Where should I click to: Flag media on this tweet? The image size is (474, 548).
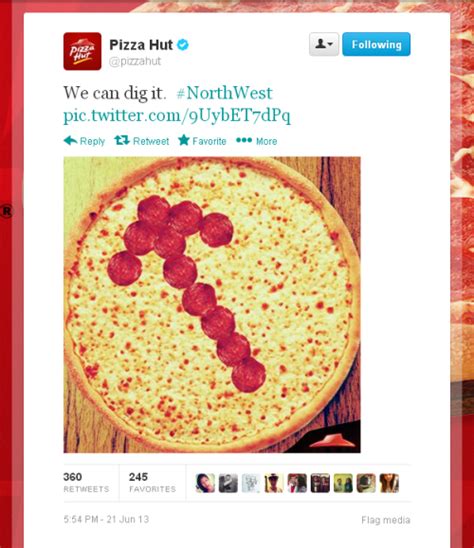[x=386, y=520]
